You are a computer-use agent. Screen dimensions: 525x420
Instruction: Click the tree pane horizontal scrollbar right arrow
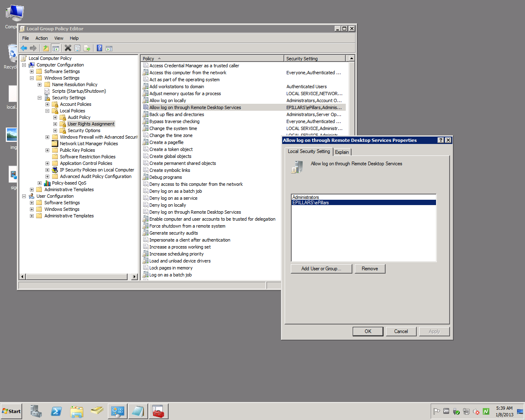coord(134,277)
